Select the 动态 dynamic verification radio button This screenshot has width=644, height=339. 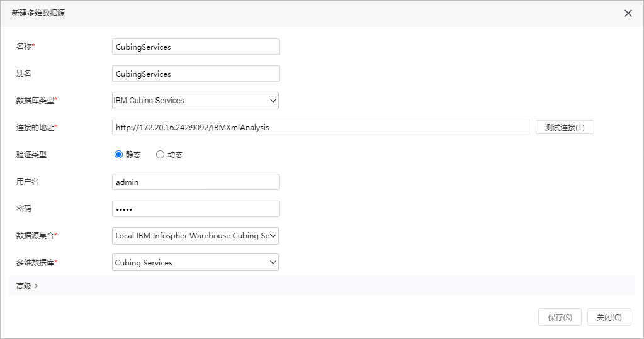click(x=160, y=154)
